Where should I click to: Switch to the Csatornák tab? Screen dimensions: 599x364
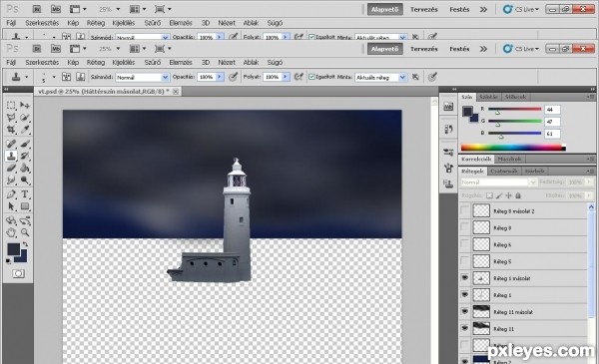click(504, 171)
